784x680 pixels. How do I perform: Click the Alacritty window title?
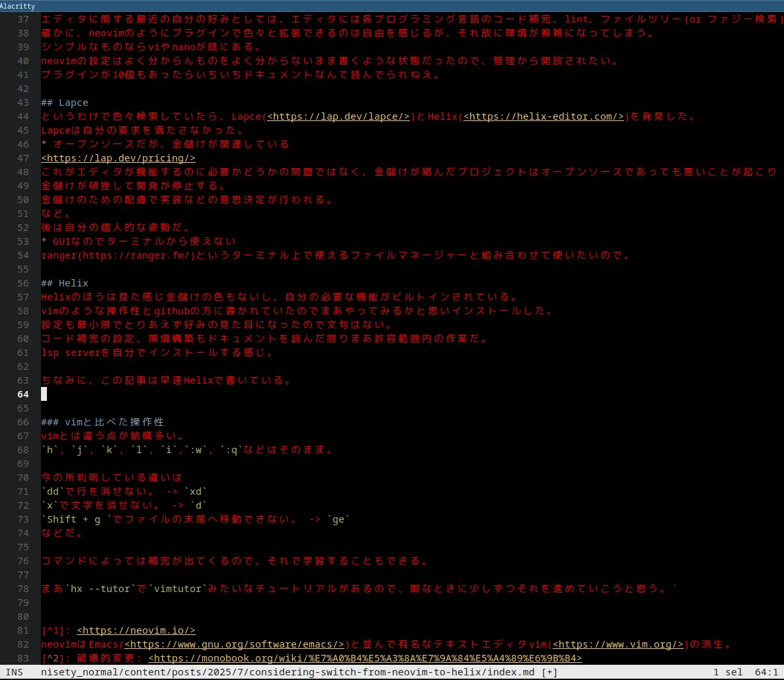[x=17, y=6]
